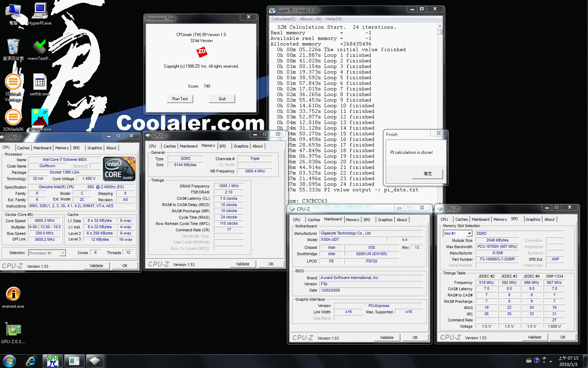Confirm the PI calculation done dialog
This screenshot has height=368, width=588.
pos(428,174)
